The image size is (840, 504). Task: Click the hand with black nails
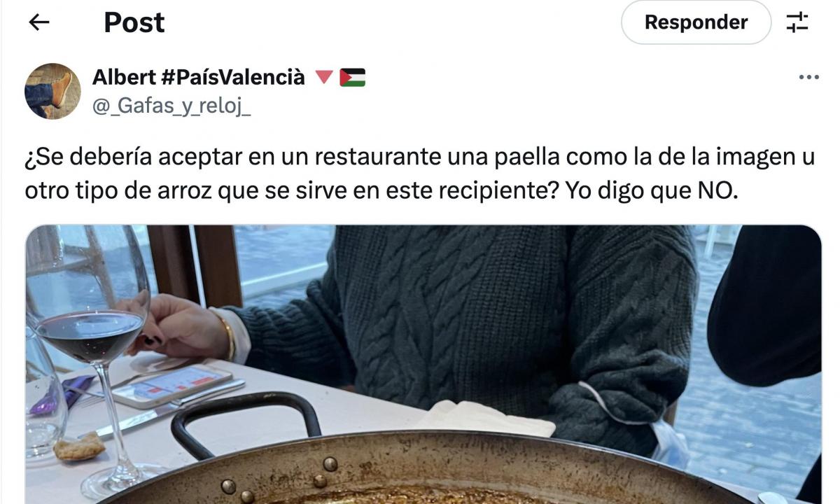point(178,326)
